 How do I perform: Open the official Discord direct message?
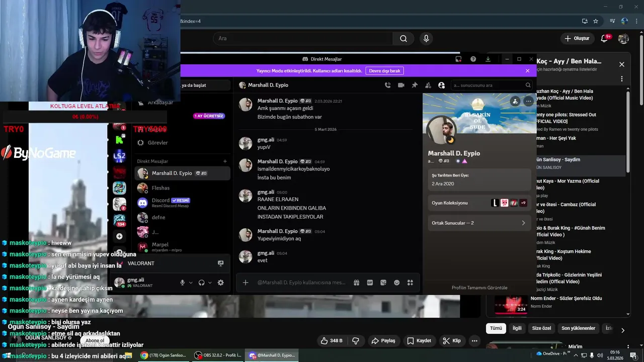tap(182, 203)
